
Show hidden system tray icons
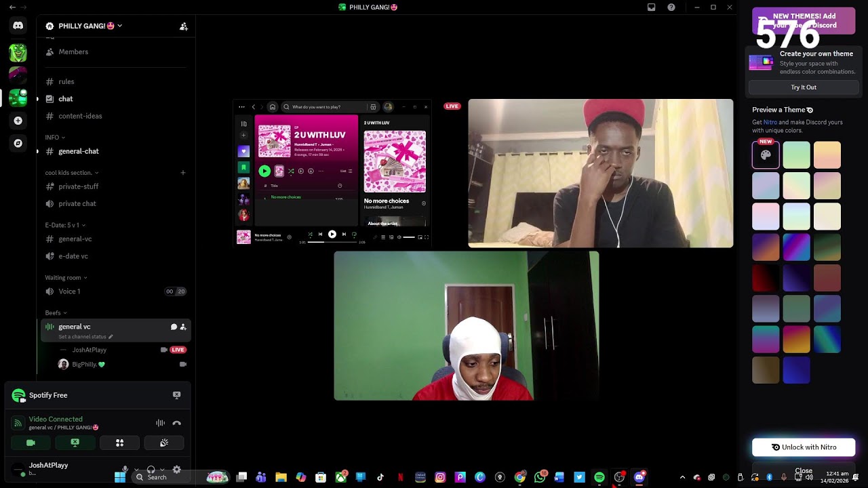coord(682,478)
